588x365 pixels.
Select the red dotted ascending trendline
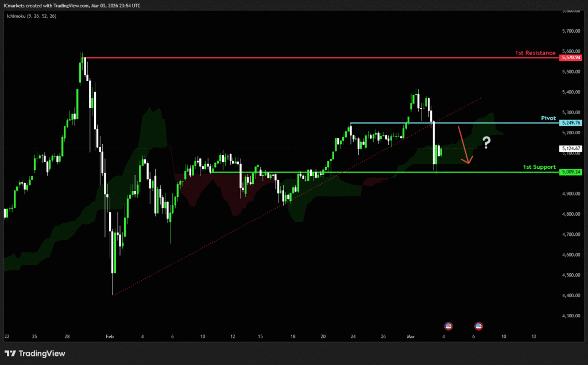coord(230,231)
